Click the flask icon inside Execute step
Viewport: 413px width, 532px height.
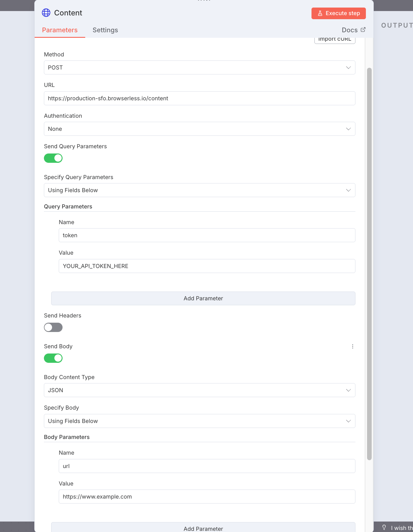click(320, 13)
